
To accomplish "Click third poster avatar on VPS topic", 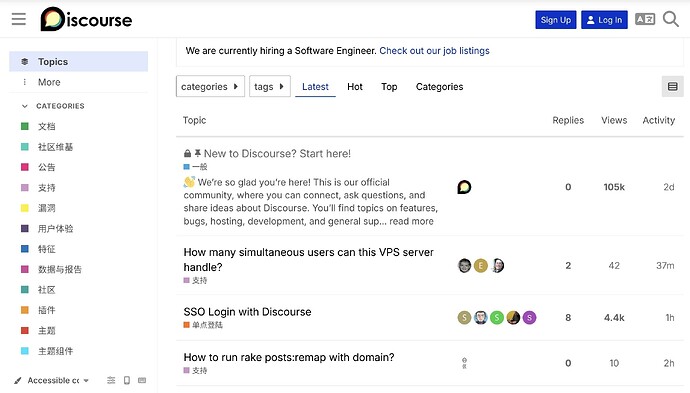I will pyautogui.click(x=497, y=265).
